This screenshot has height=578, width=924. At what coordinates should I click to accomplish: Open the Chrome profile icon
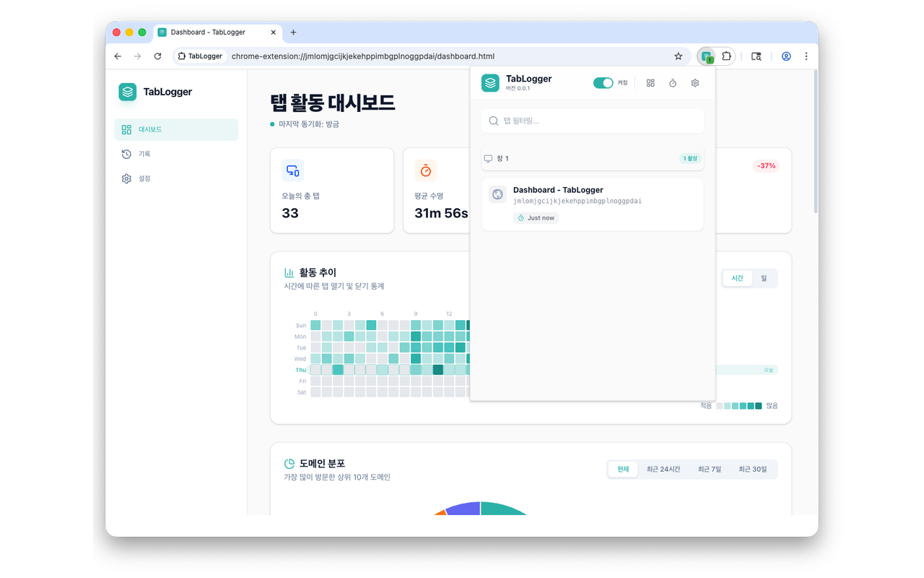click(x=786, y=56)
